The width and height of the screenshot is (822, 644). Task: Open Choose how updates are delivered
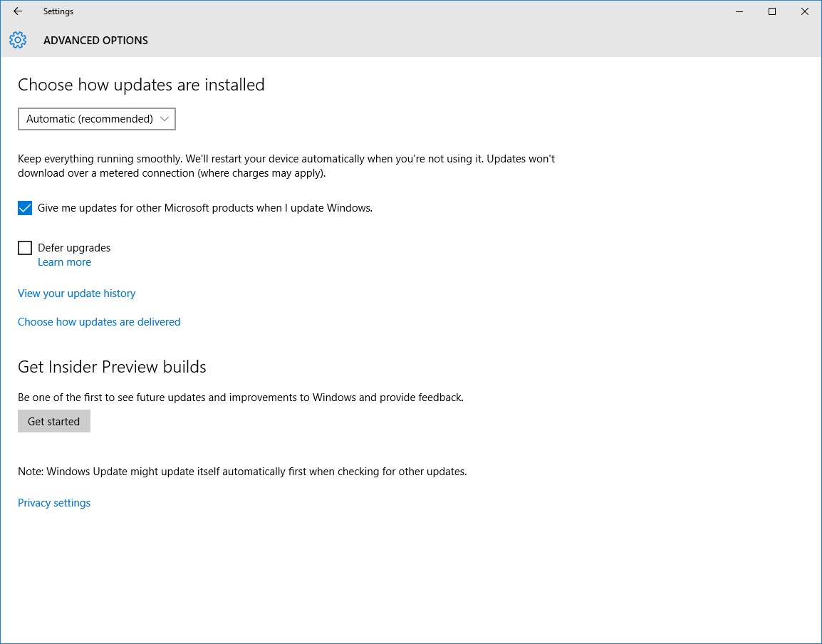point(99,321)
